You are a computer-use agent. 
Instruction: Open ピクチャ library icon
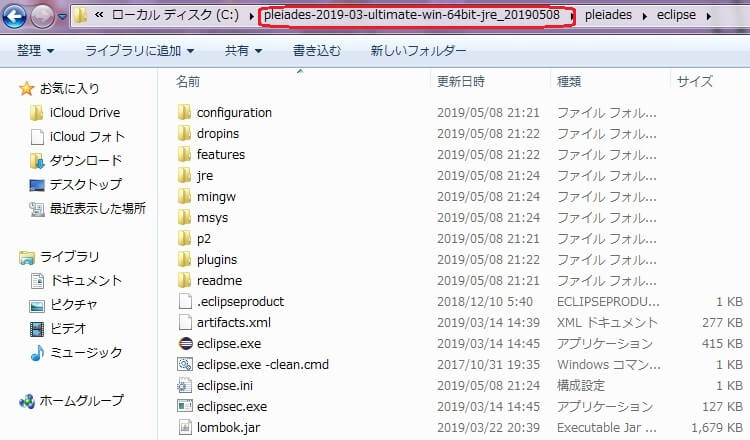coord(37,306)
